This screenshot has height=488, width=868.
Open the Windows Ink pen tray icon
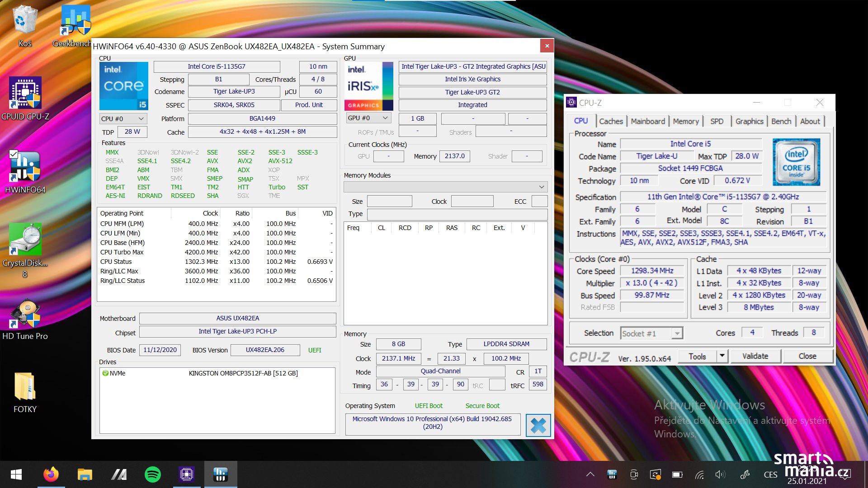(x=745, y=474)
